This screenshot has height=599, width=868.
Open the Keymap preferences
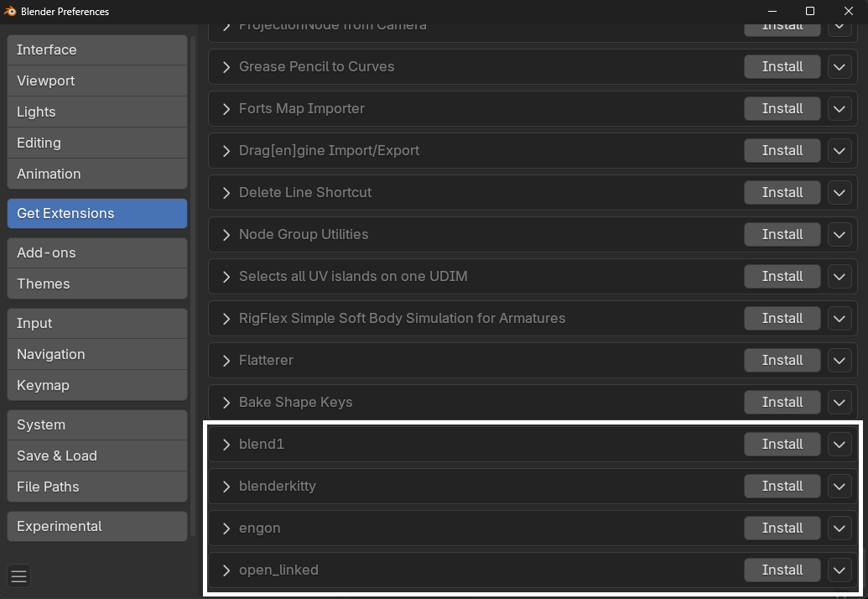pos(96,385)
